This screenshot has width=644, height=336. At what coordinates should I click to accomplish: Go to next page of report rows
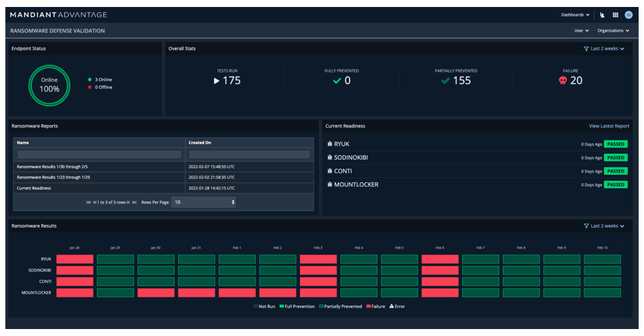[128, 202]
